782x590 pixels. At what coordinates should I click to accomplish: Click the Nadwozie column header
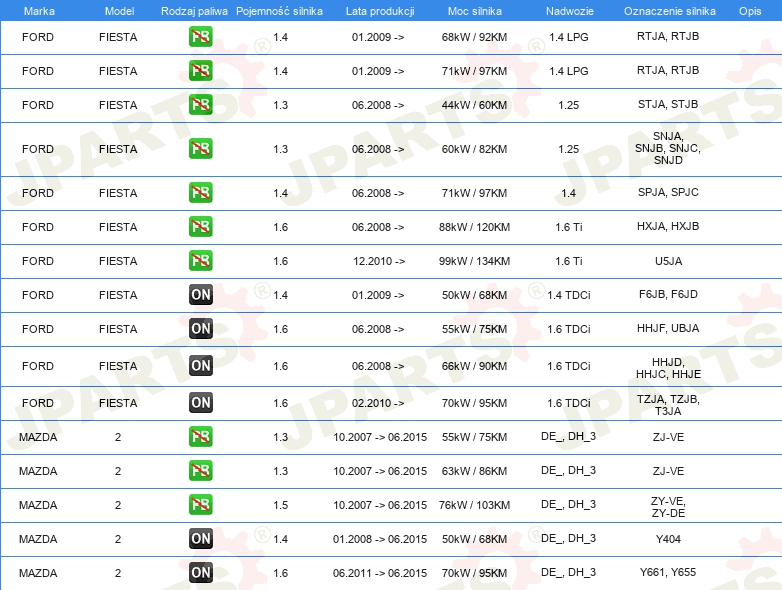click(x=570, y=11)
